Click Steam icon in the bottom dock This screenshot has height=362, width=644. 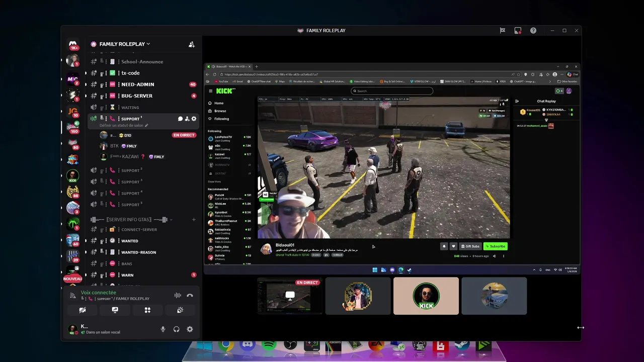point(462,345)
